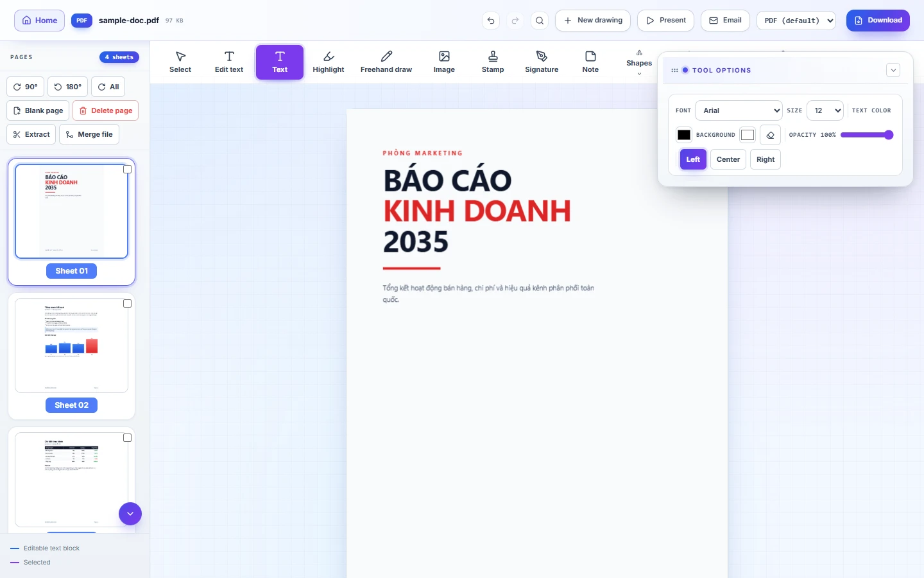924x578 pixels.
Task: Click the black text color swatch
Action: coord(684,135)
